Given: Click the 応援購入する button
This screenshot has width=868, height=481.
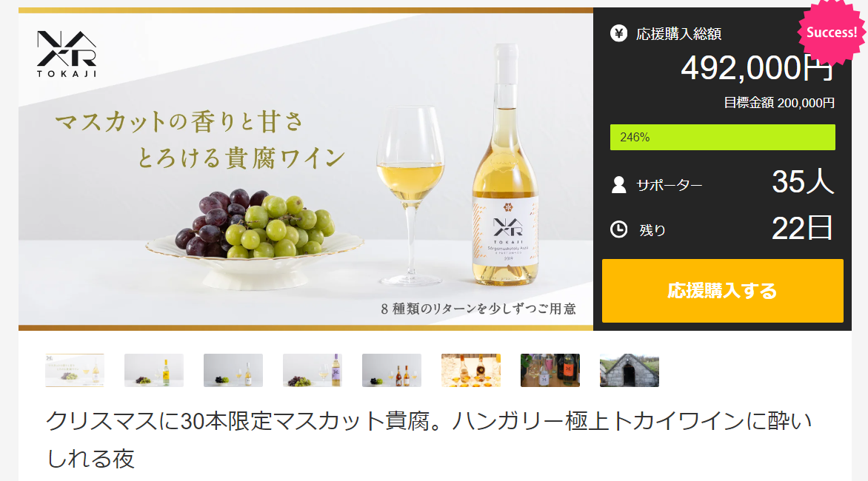Looking at the screenshot, I should point(722,291).
